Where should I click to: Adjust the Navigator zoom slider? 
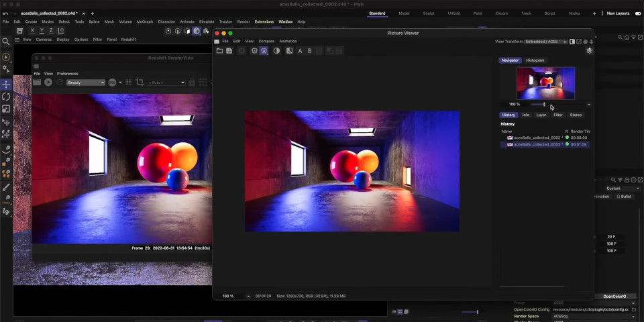pos(544,104)
